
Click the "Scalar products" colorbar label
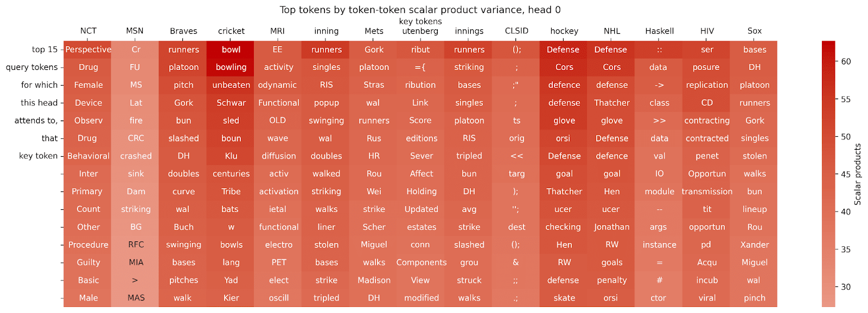(858, 174)
